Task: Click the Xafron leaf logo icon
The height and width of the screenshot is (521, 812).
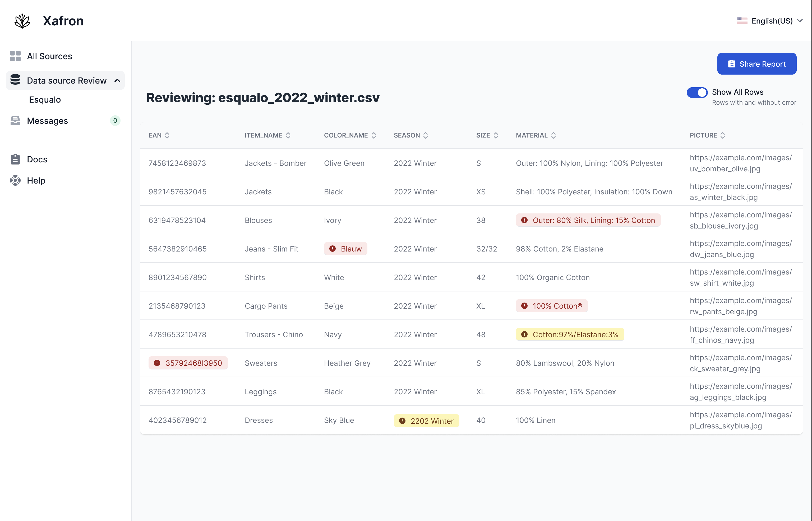Action: click(22, 21)
